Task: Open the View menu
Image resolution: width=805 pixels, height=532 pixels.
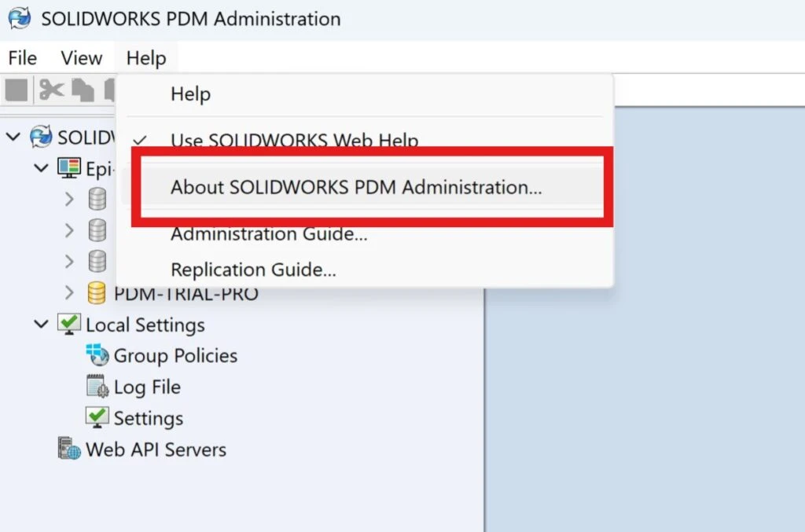Action: 80,57
